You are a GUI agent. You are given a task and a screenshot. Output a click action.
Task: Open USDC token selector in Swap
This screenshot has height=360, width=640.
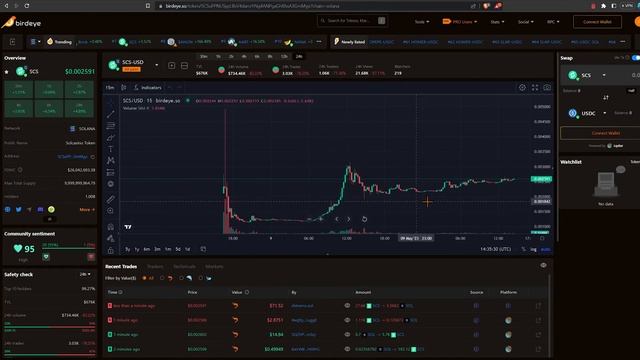click(x=588, y=113)
